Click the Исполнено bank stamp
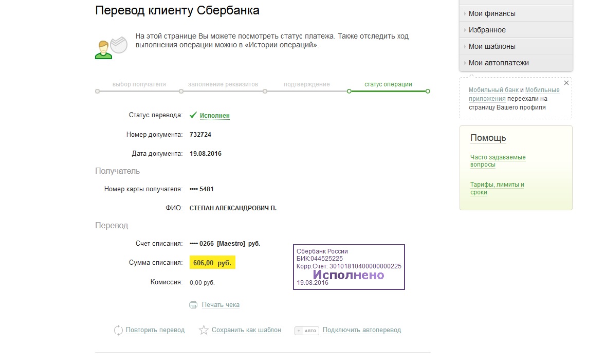Image resolution: width=605 pixels, height=364 pixels. (x=349, y=267)
